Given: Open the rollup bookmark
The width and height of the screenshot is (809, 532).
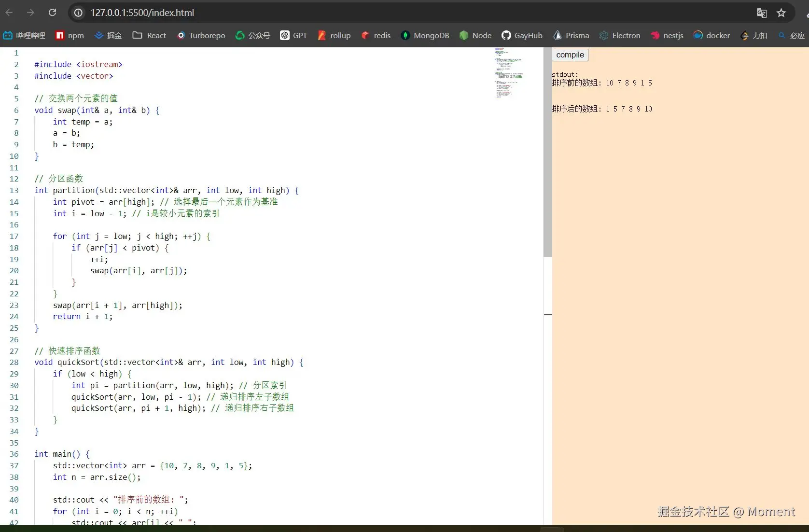Looking at the screenshot, I should [x=335, y=35].
